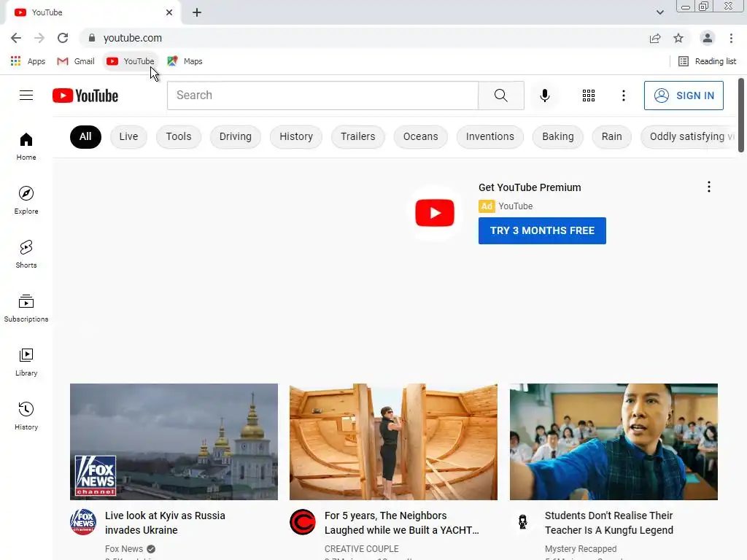
Task: Open the Get YouTube Premium ad title
Action: [x=530, y=187]
